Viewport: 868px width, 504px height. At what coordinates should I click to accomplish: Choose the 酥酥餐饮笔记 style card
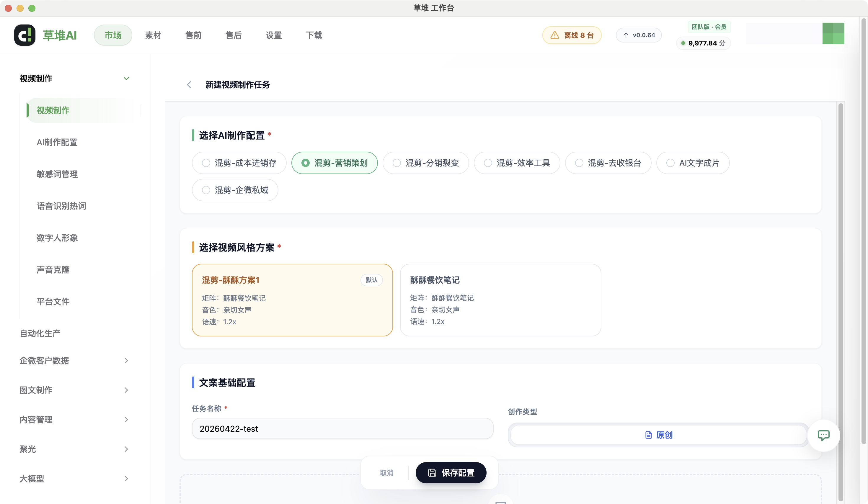pos(500,300)
